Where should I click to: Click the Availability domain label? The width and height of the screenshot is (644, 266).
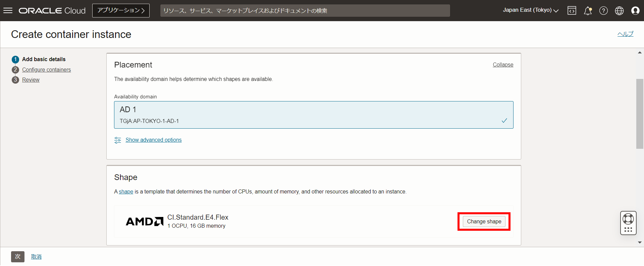136,97
